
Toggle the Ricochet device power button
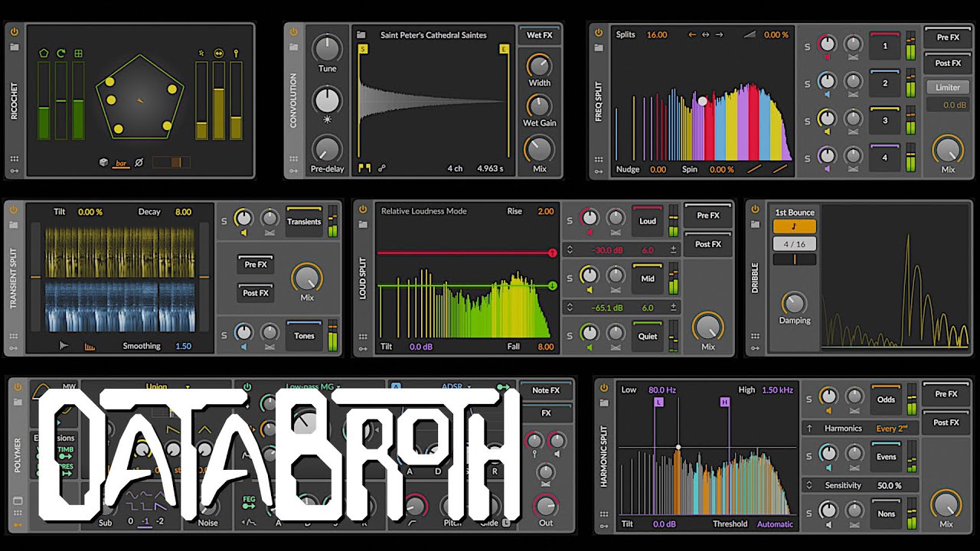[x=15, y=31]
